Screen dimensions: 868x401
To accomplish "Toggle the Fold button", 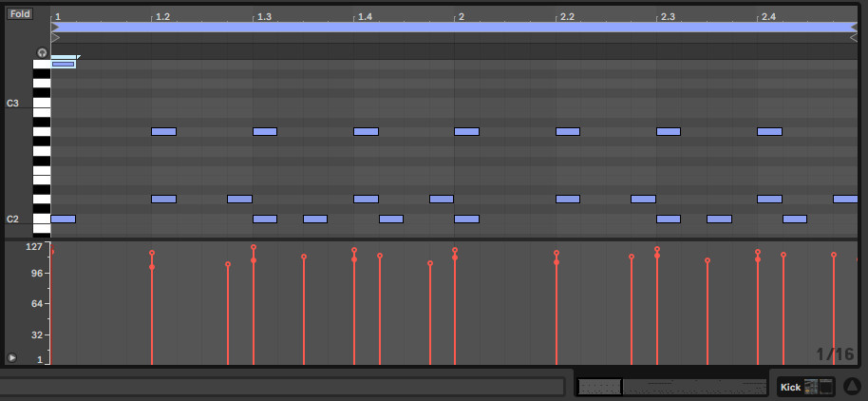I will pos(20,14).
